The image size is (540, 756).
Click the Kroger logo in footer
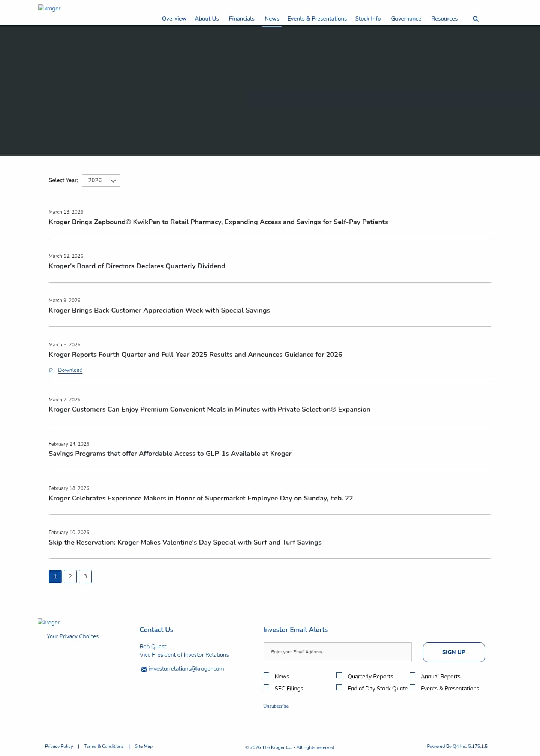tap(49, 623)
